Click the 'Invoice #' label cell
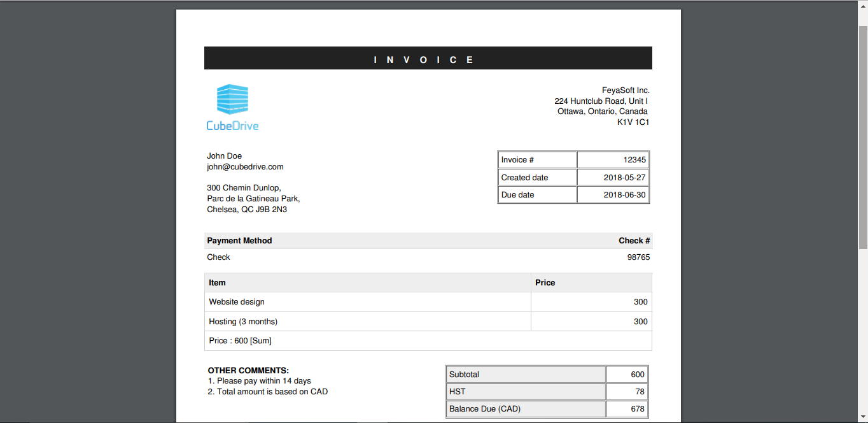Image resolution: width=868 pixels, height=423 pixels. click(x=537, y=160)
